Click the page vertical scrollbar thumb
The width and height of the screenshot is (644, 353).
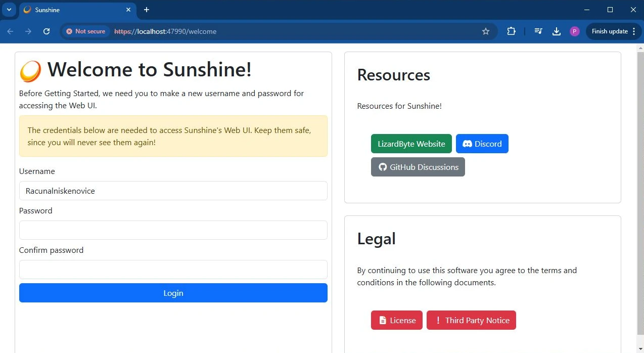640,192
